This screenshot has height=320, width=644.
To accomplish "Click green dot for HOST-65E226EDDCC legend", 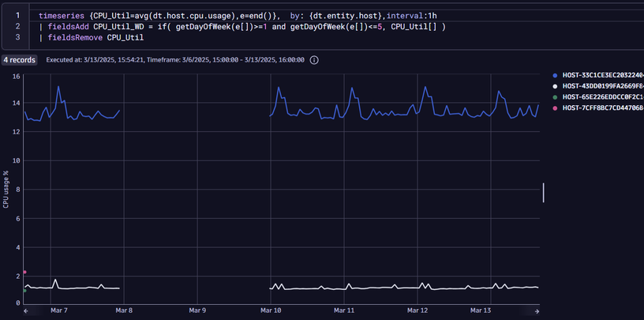I will pos(555,96).
